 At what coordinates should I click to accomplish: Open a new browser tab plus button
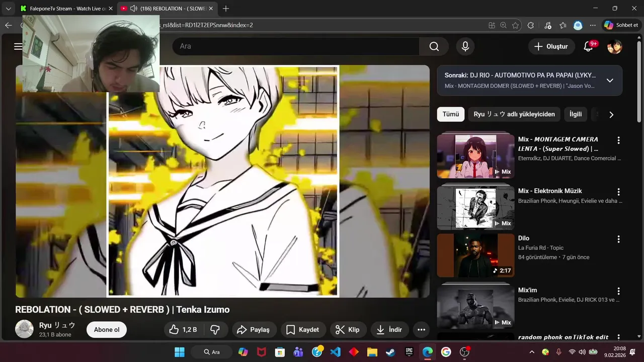pos(226,9)
